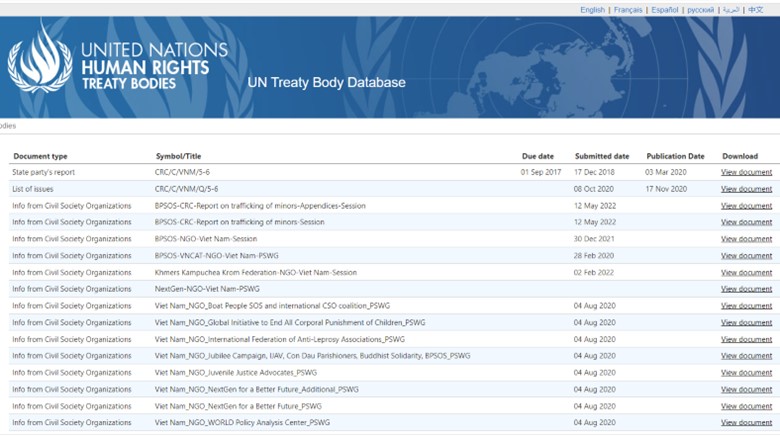This screenshot has width=780, height=438.
Task: Click the UN Human Rights flame logo
Action: click(x=40, y=57)
